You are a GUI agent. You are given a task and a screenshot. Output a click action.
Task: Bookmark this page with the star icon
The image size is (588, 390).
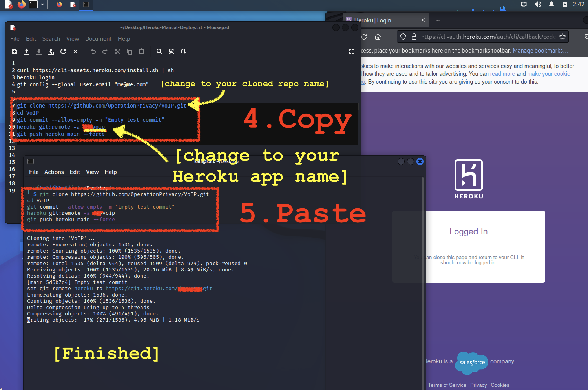click(x=562, y=37)
